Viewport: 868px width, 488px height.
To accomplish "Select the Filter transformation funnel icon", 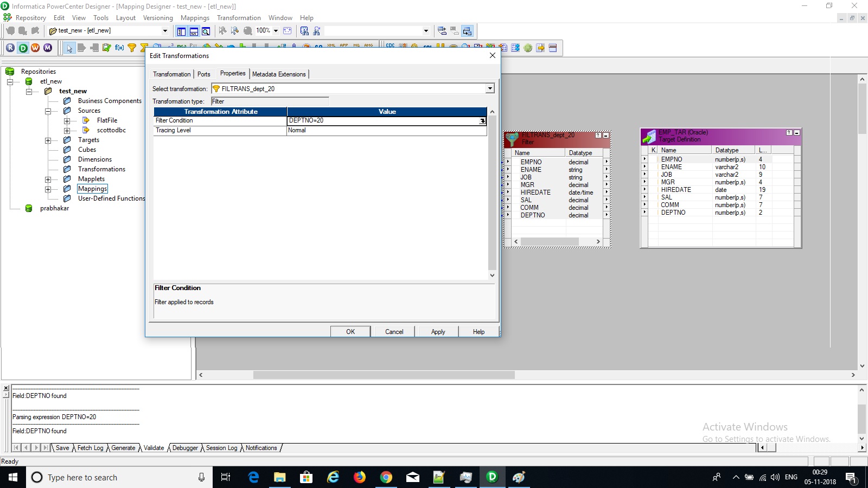I will [132, 48].
